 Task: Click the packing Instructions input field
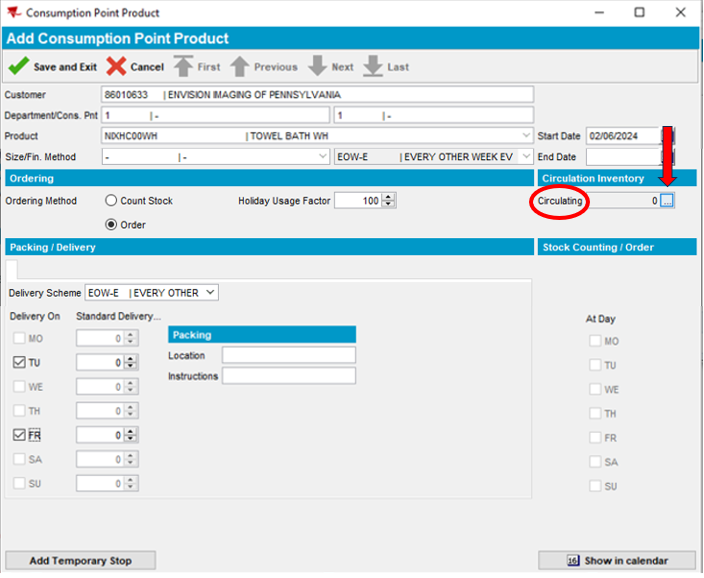(289, 375)
